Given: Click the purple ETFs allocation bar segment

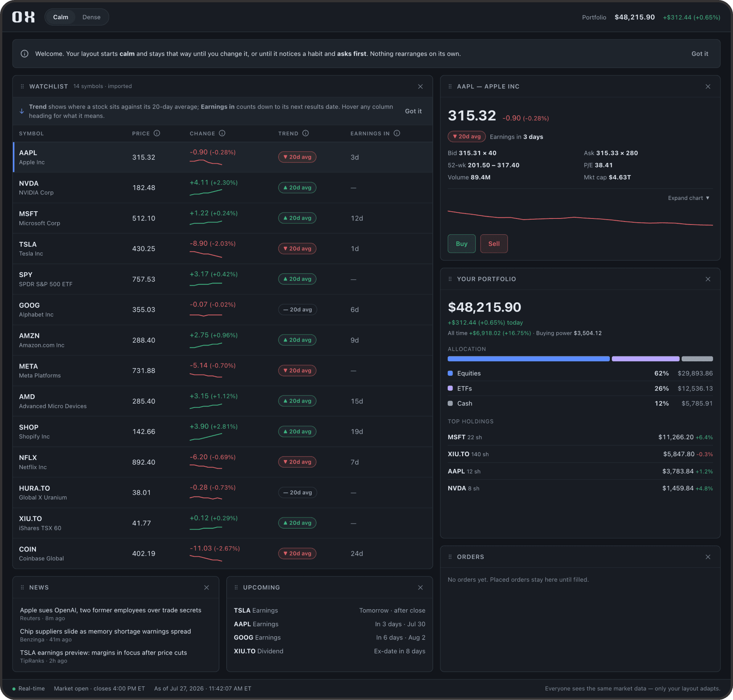Looking at the screenshot, I should click(645, 359).
